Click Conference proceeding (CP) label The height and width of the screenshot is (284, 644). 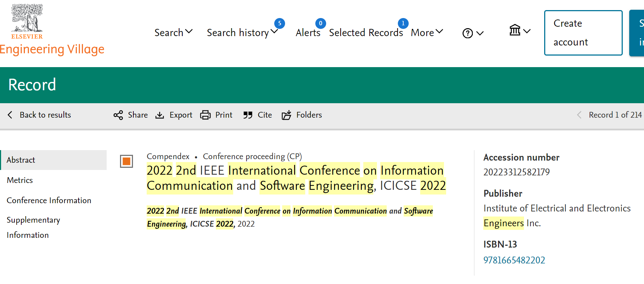click(252, 156)
